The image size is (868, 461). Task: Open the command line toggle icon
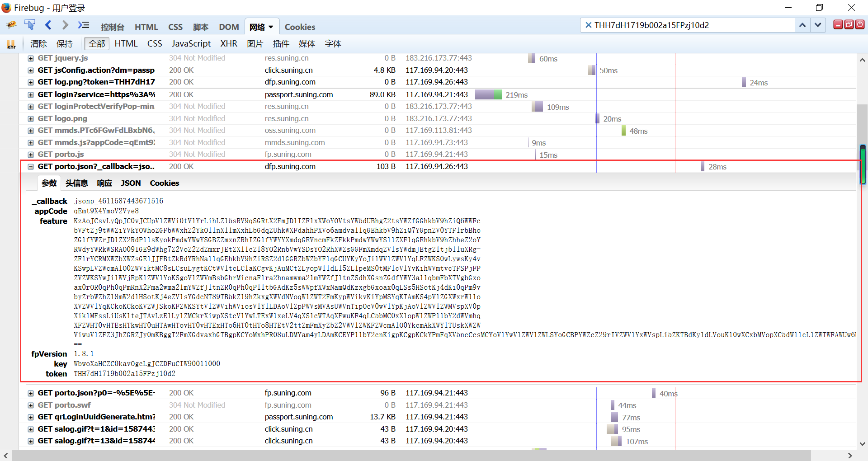84,25
